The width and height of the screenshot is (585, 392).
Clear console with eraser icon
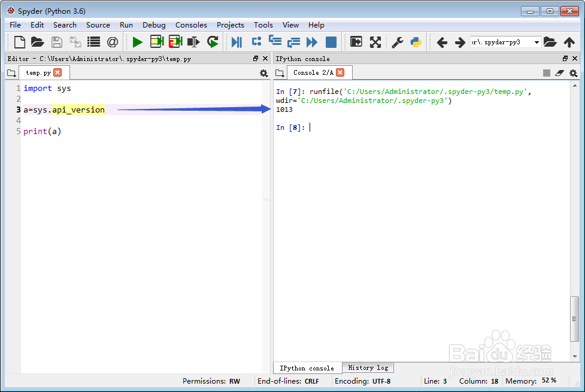tap(559, 73)
